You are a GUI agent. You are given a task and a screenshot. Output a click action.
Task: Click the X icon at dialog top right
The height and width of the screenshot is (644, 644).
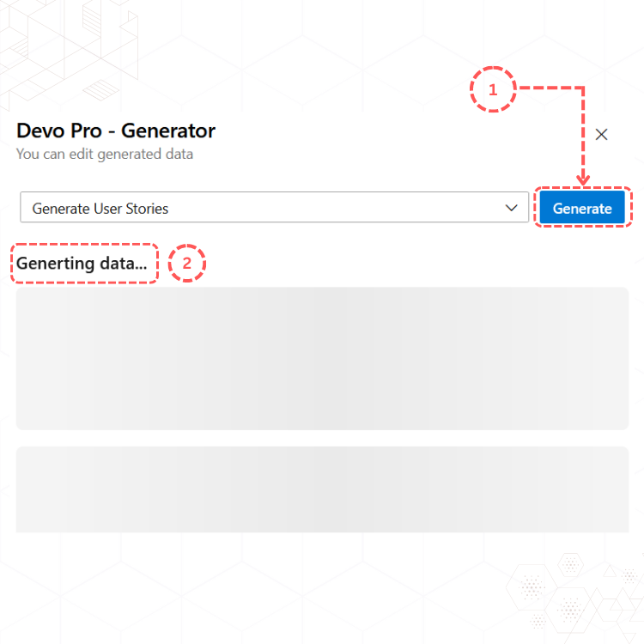601,134
